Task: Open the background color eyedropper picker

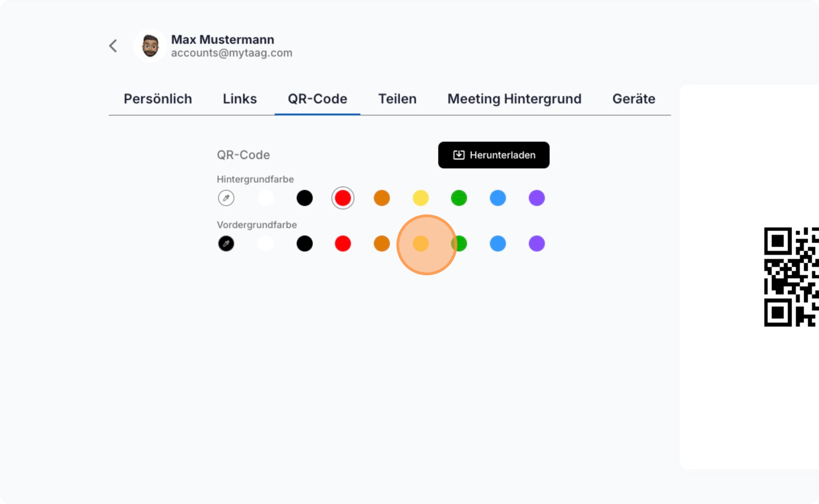Action: [x=226, y=198]
